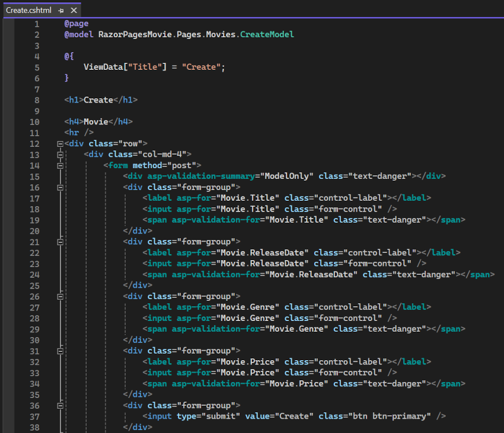Screen dimensions: 504x433
Task: Collapse the row div fold on line 12
Action: click(x=60, y=143)
